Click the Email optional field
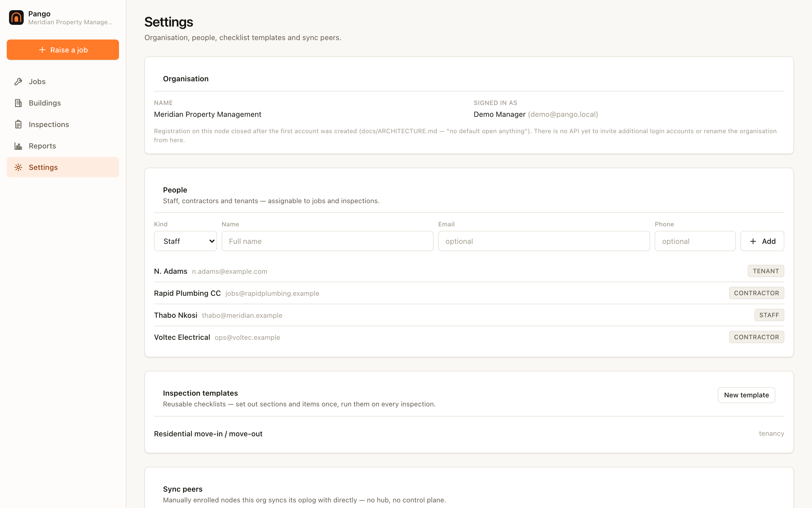 point(544,241)
